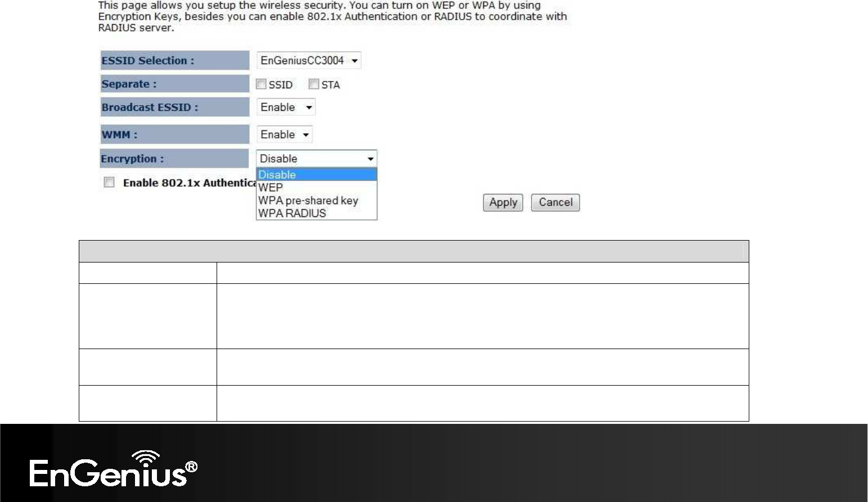Choose Disable in the encryption list
The height and width of the screenshot is (502, 868).
317,175
